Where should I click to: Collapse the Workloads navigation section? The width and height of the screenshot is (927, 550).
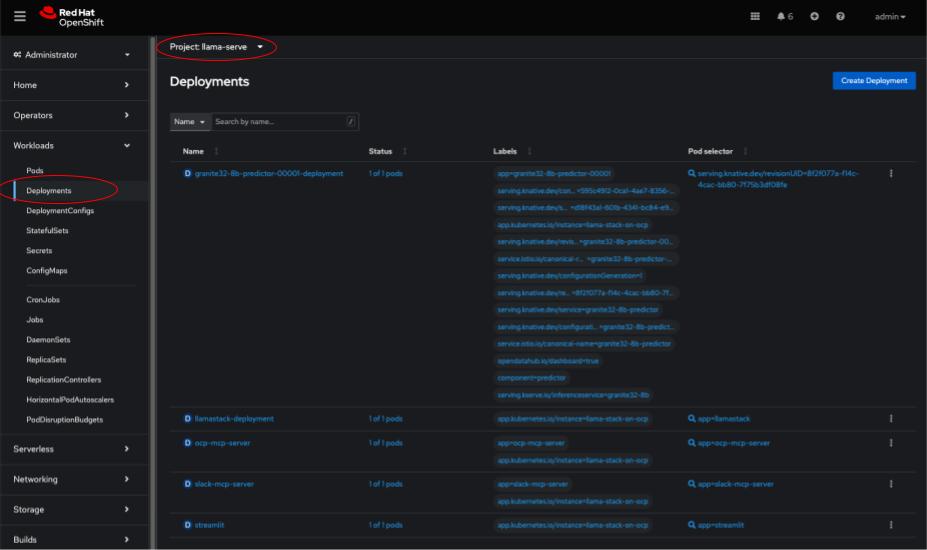coord(72,145)
